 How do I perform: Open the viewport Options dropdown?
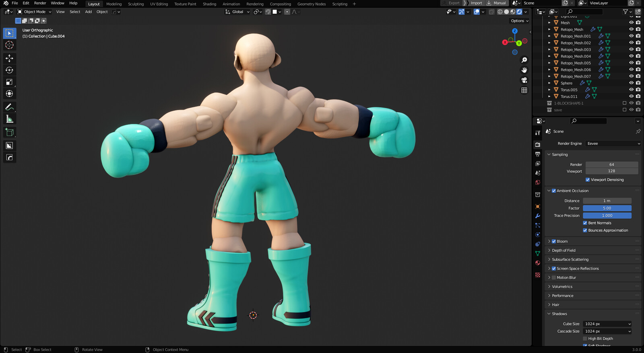[520, 21]
